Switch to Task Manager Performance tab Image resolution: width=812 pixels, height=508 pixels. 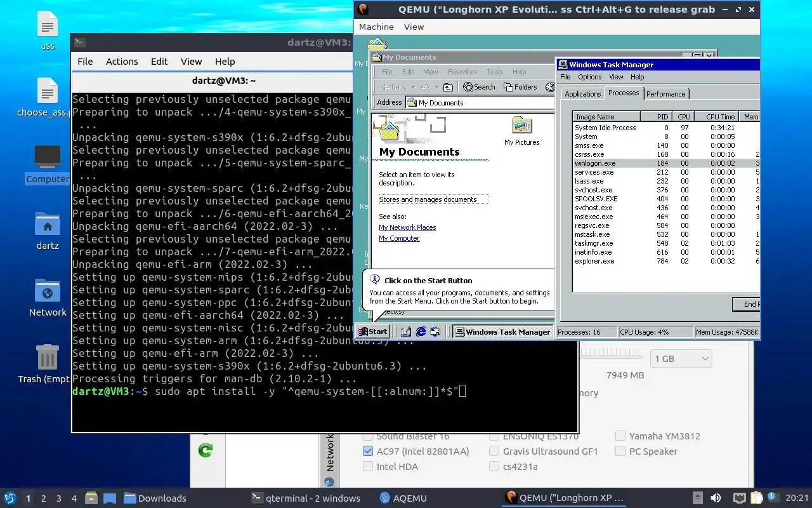665,94
